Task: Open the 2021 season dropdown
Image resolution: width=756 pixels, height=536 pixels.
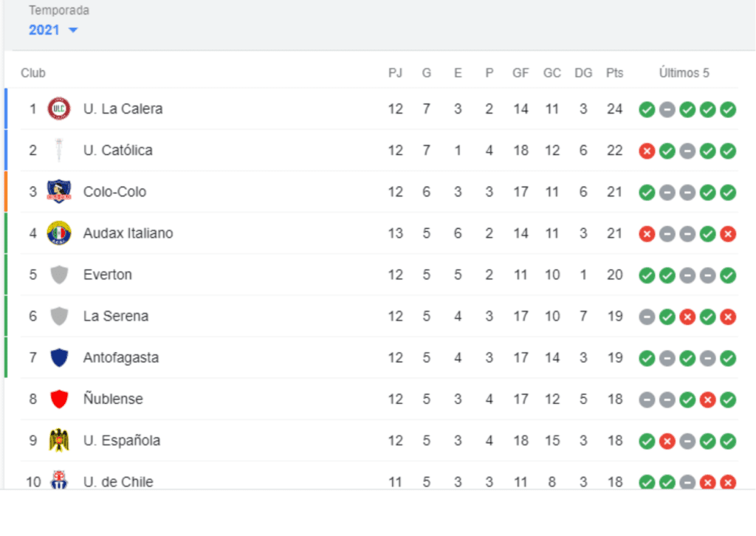Action: [52, 30]
